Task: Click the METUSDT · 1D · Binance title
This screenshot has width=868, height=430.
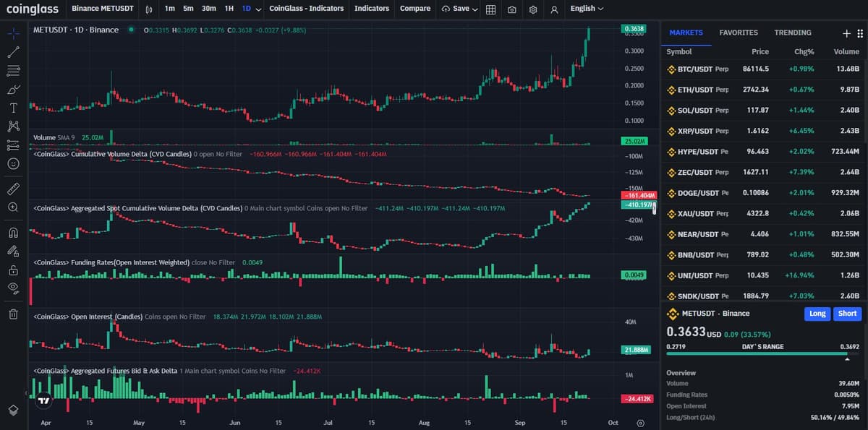Action: pos(76,30)
